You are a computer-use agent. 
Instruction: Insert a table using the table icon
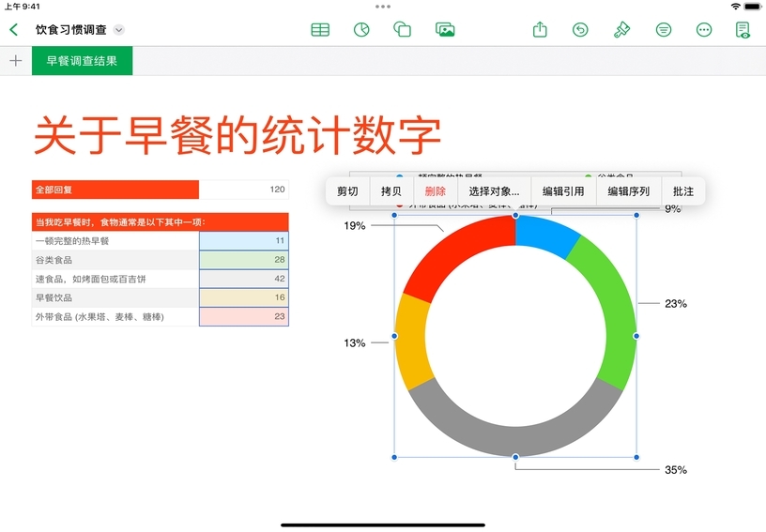click(x=320, y=30)
